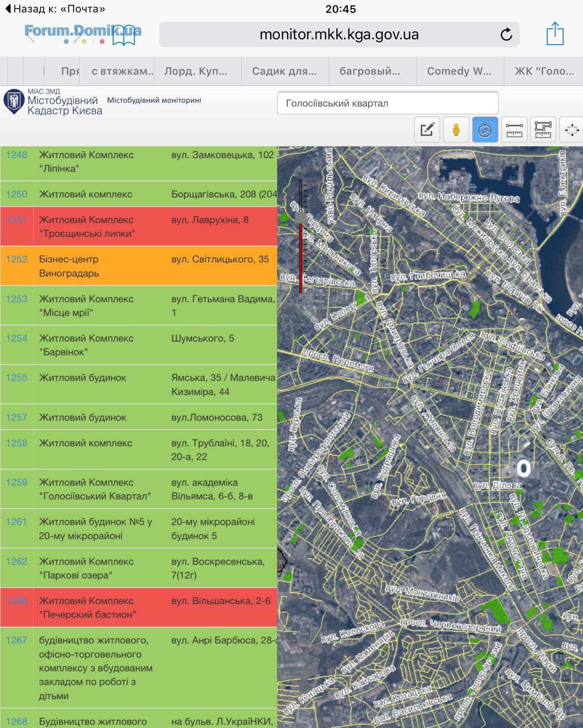
Task: Click вул. Монтажників label on map
Action: coord(422,594)
